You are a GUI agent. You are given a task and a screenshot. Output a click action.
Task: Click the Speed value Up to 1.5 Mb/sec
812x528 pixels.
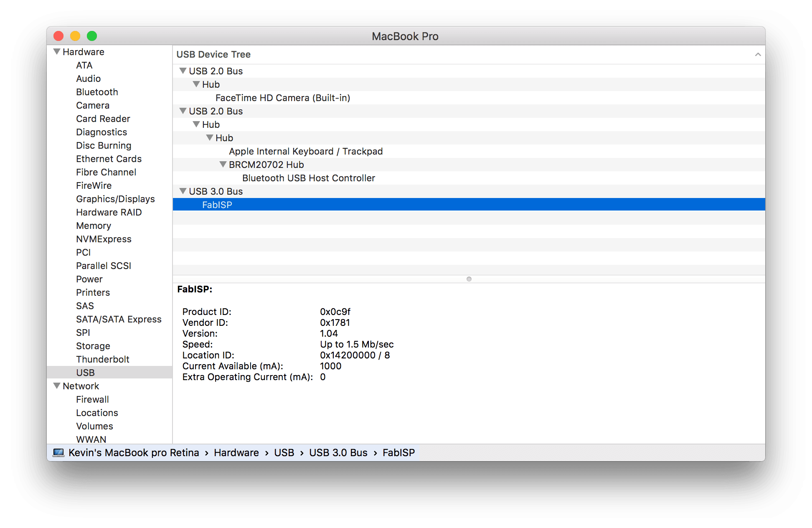357,344
